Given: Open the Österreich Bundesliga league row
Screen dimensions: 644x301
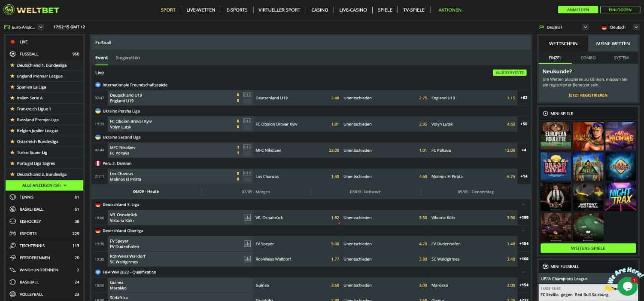Looking at the screenshot, I should click(x=45, y=141).
